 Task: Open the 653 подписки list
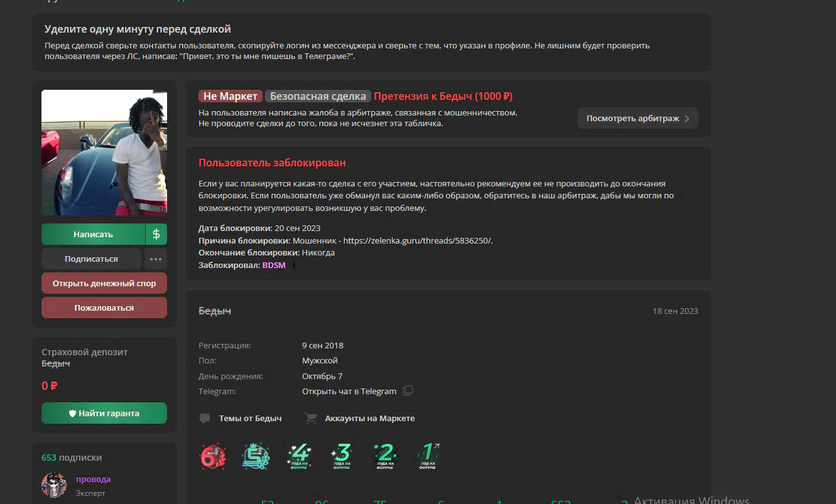(72, 458)
